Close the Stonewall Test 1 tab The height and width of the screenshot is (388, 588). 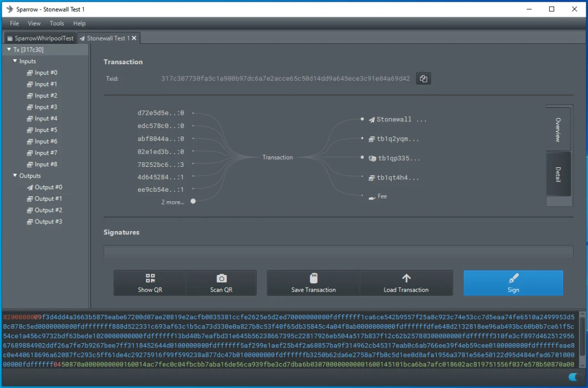click(134, 38)
